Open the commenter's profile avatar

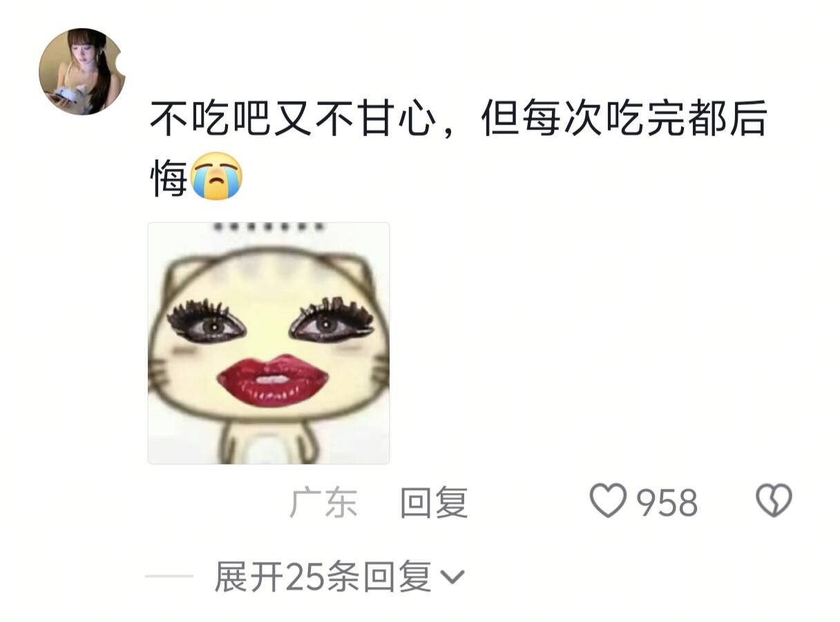coord(82,71)
